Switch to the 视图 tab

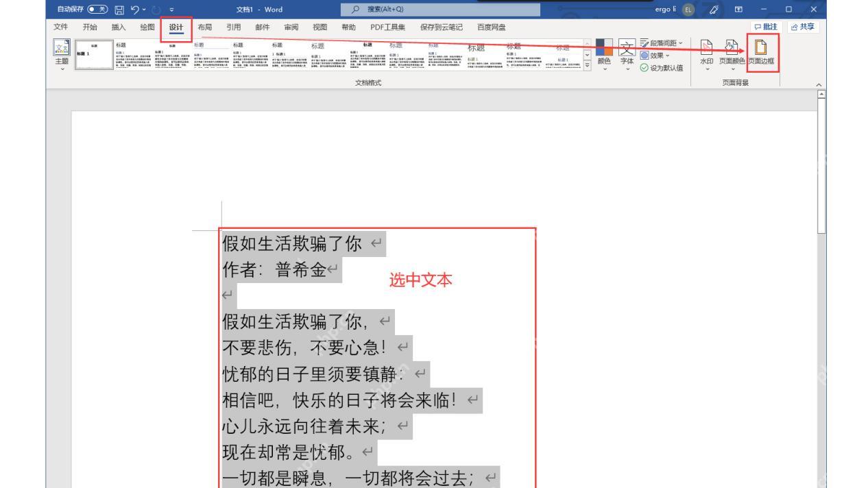(x=320, y=27)
